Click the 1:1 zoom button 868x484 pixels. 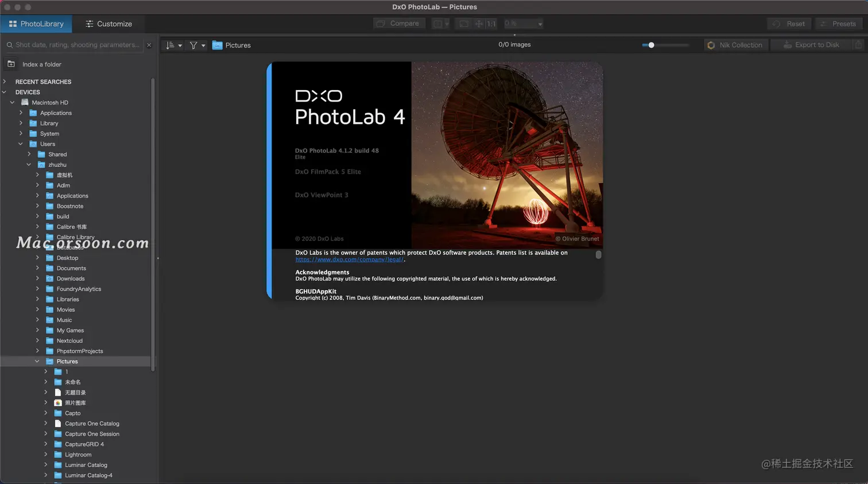click(491, 24)
